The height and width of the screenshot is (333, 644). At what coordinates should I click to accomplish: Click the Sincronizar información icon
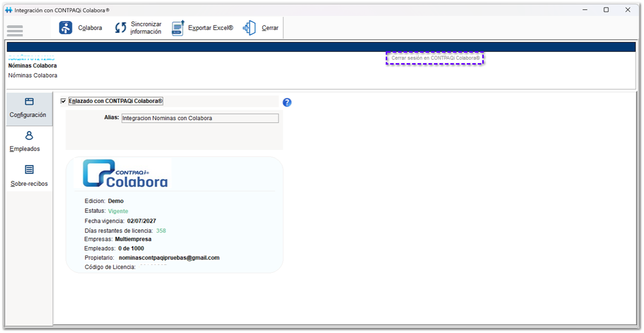click(121, 28)
